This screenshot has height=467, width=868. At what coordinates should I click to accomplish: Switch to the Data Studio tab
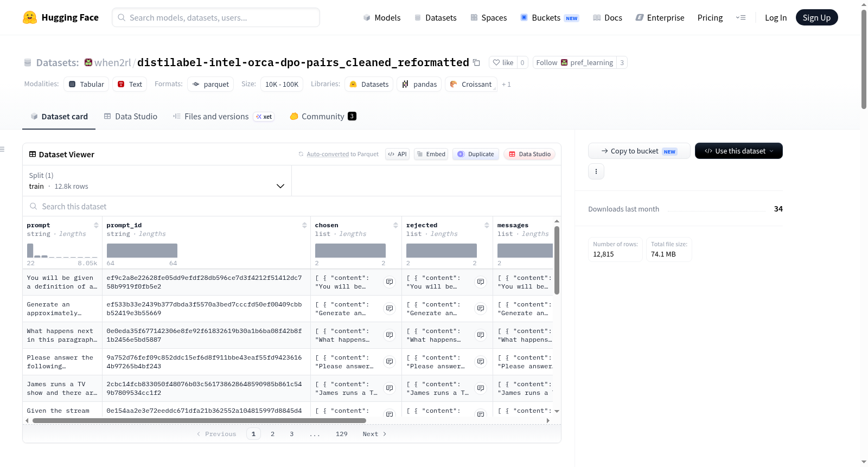click(x=131, y=117)
